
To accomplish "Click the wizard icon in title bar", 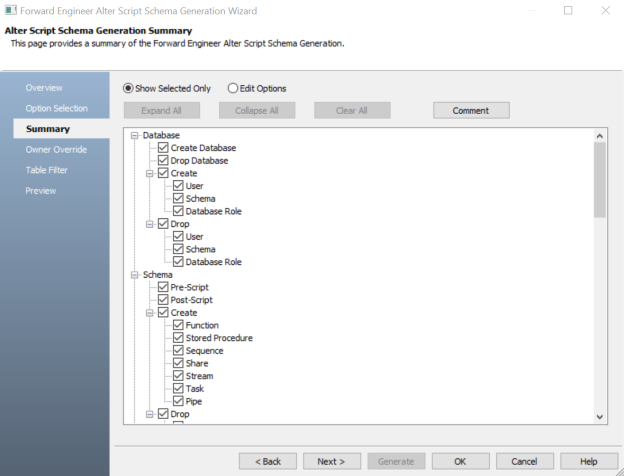I will (x=10, y=10).
